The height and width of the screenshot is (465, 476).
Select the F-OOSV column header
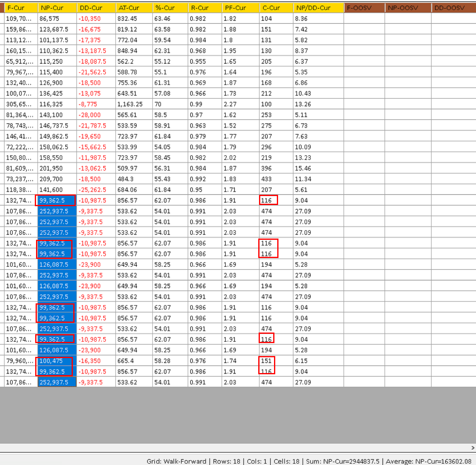364,8
